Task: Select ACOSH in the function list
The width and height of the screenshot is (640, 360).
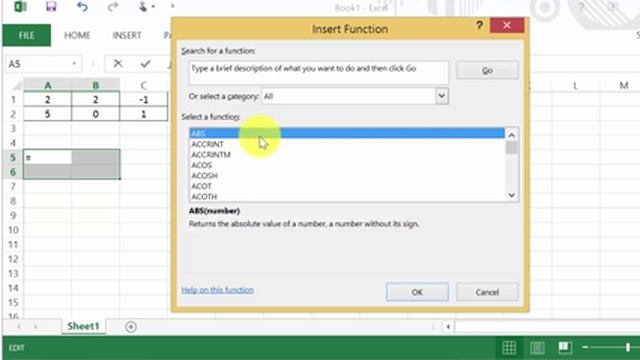Action: pyautogui.click(x=347, y=176)
